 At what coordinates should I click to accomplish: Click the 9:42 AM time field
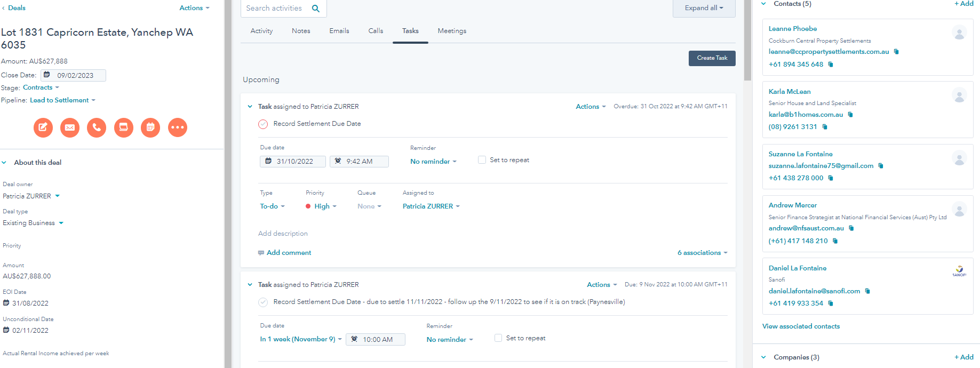click(x=359, y=162)
